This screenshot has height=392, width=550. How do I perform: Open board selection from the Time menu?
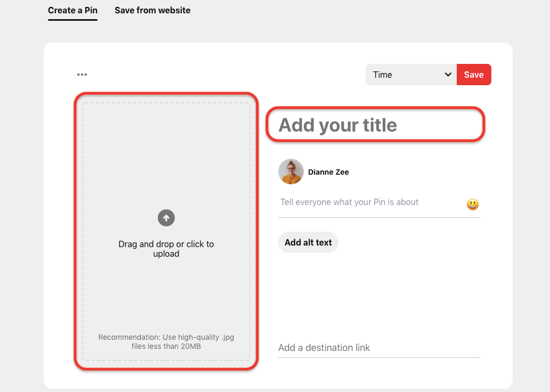[410, 75]
